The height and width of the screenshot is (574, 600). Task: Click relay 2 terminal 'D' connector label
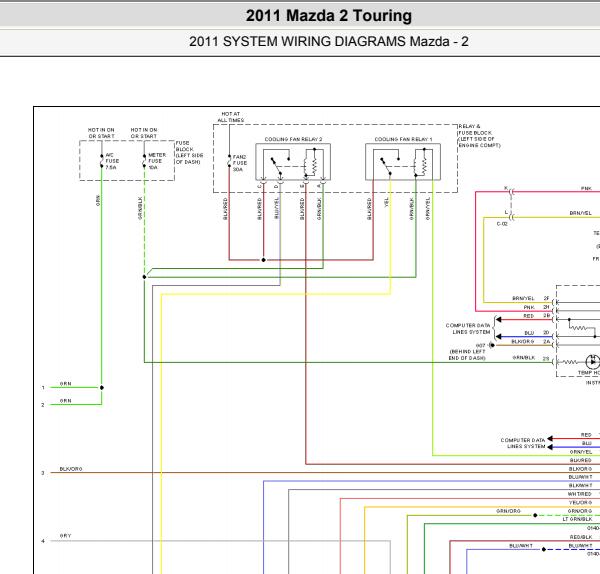276,186
